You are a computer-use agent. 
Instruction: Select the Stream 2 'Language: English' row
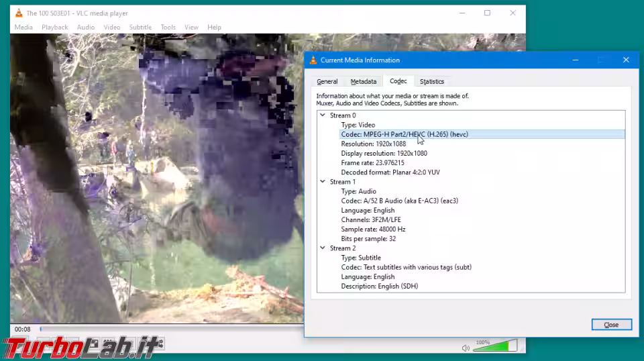pos(368,277)
